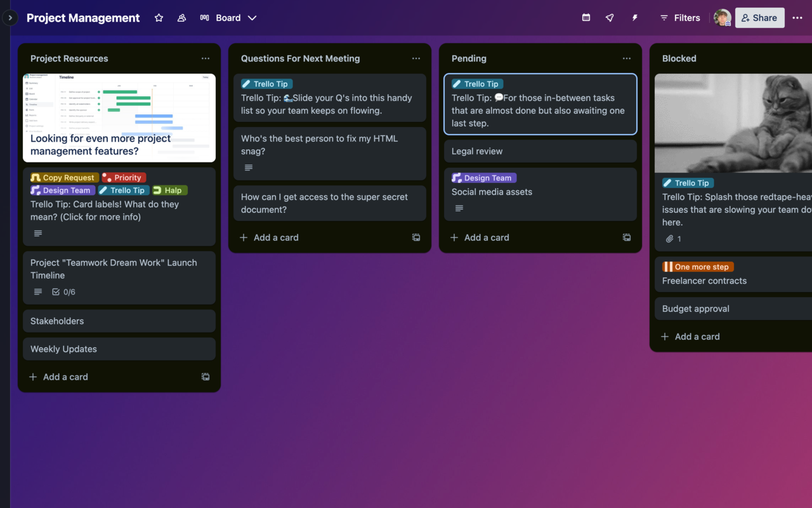Create card from template in Questions list
Viewport: 812px width, 508px height.
coord(416,237)
